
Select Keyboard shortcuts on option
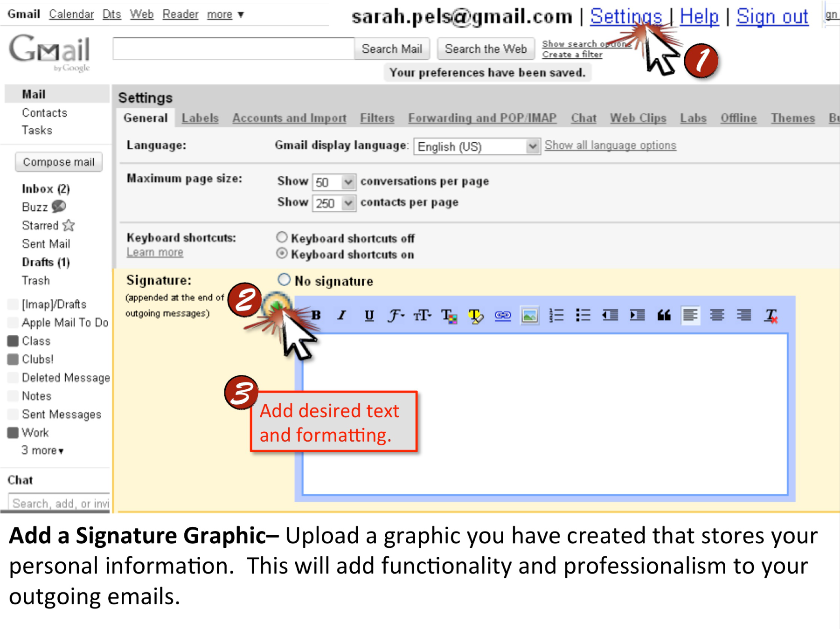282,253
